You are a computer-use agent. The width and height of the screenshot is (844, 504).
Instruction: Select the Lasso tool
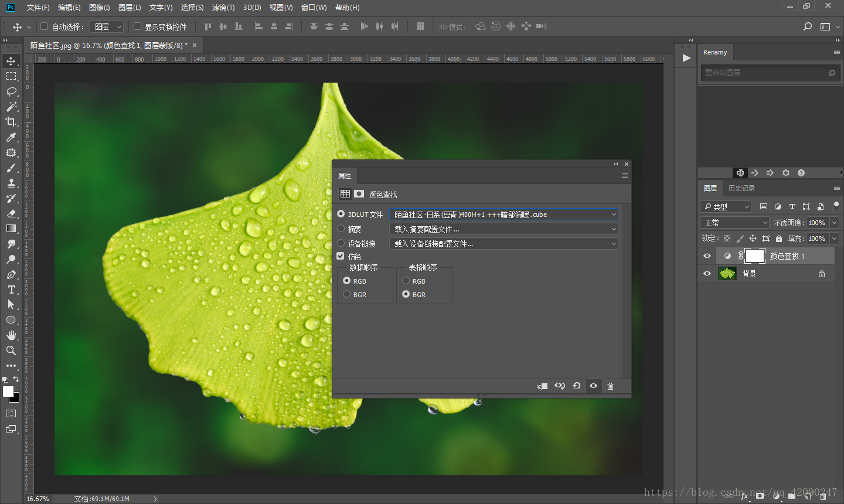11,91
